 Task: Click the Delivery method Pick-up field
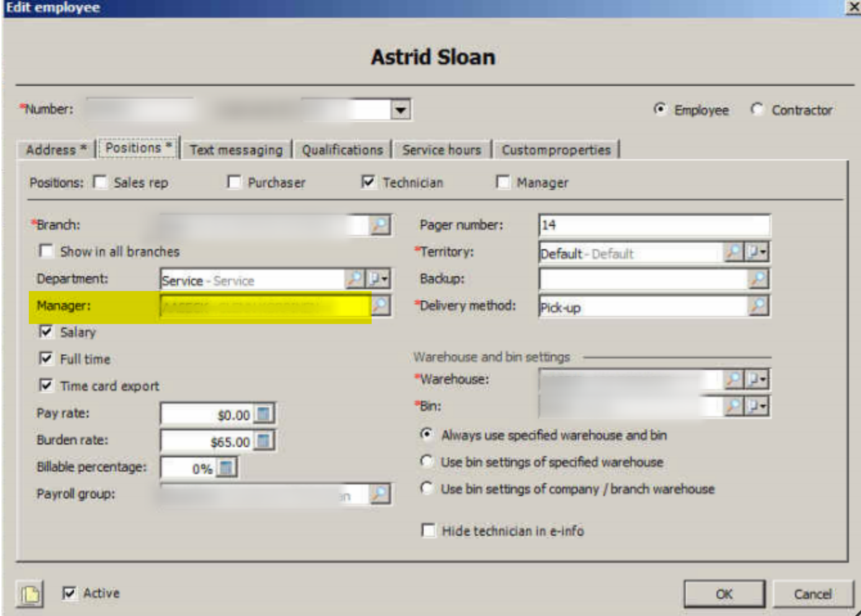pyautogui.click(x=644, y=306)
